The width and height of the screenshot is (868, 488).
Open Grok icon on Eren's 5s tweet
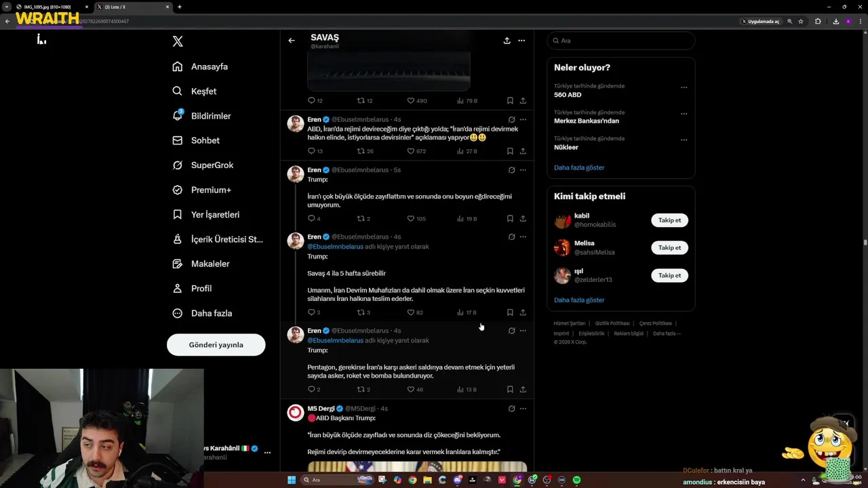[x=511, y=170]
